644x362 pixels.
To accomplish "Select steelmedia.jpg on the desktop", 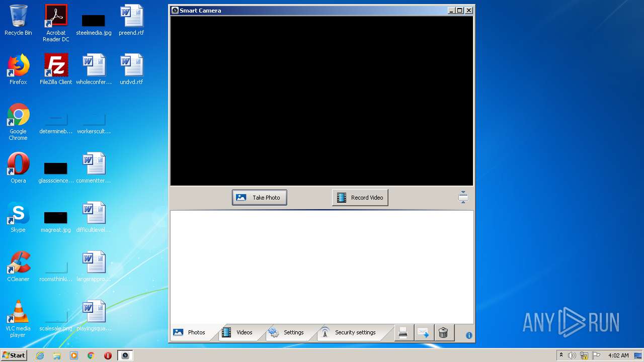I will point(94,24).
